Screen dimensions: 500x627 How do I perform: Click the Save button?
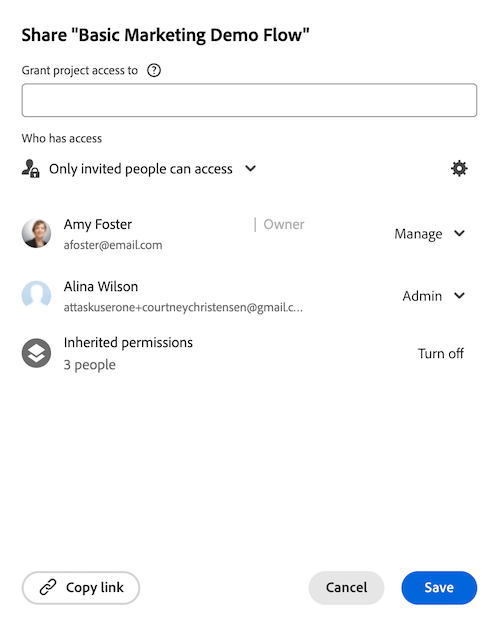click(439, 587)
